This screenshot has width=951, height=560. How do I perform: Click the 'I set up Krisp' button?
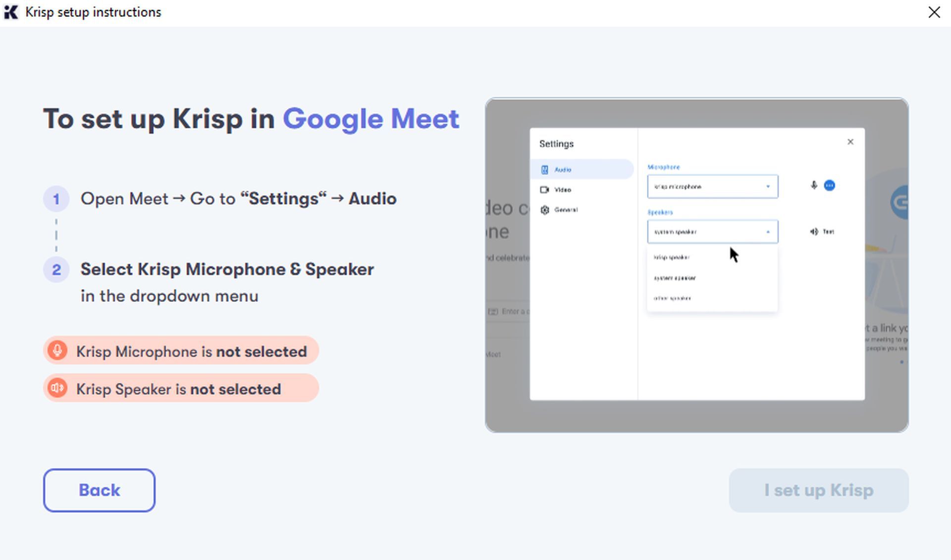click(x=819, y=490)
